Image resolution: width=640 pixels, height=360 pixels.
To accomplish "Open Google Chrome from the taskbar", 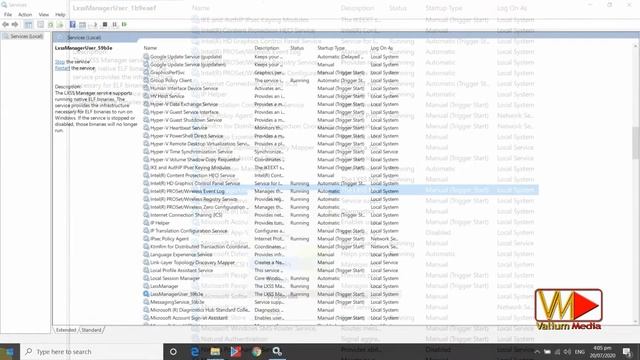I will (256, 351).
